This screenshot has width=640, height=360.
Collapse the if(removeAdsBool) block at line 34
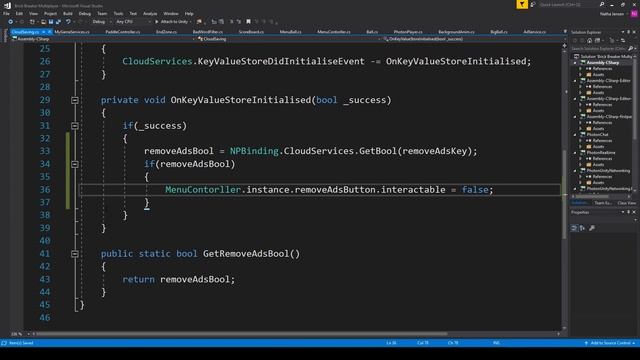coord(75,164)
